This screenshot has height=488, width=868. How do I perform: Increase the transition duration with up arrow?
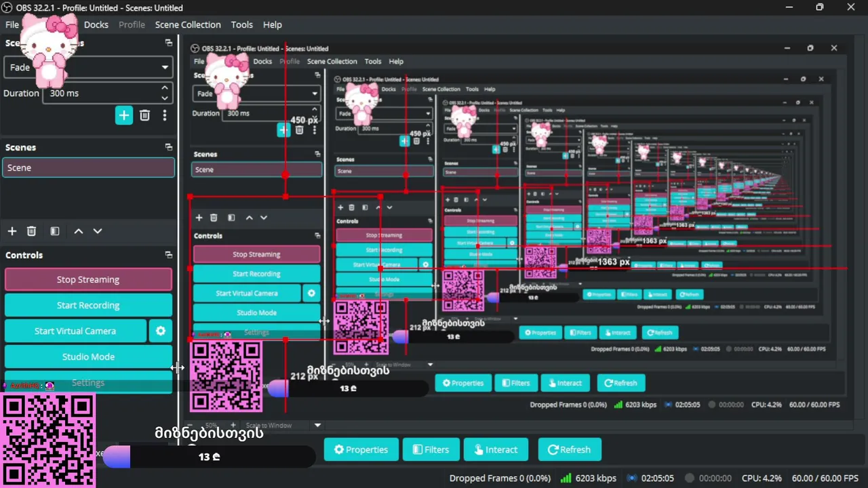(x=164, y=88)
